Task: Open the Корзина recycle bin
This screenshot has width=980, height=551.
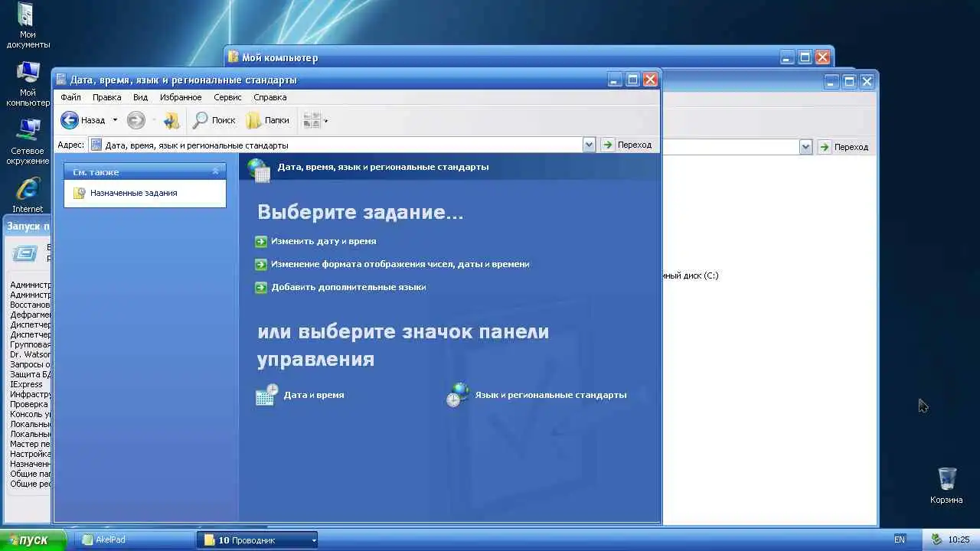Action: point(946,485)
